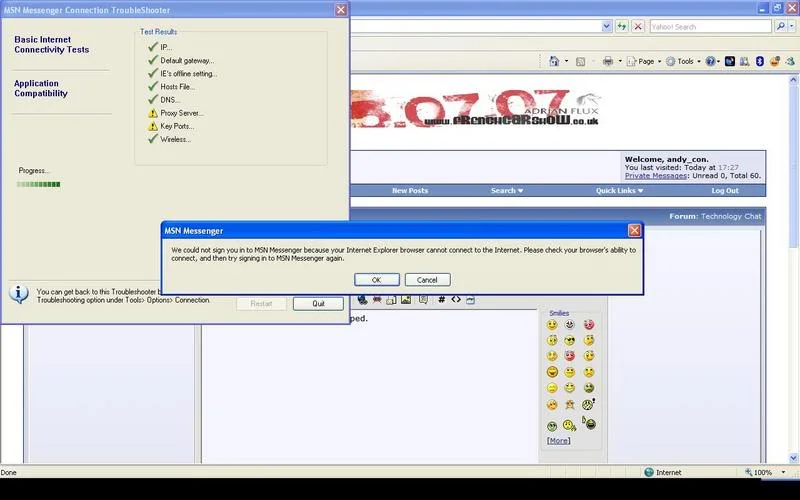Click in the Yahoo! Search input field
This screenshot has height=500, width=800.
tap(710, 26)
